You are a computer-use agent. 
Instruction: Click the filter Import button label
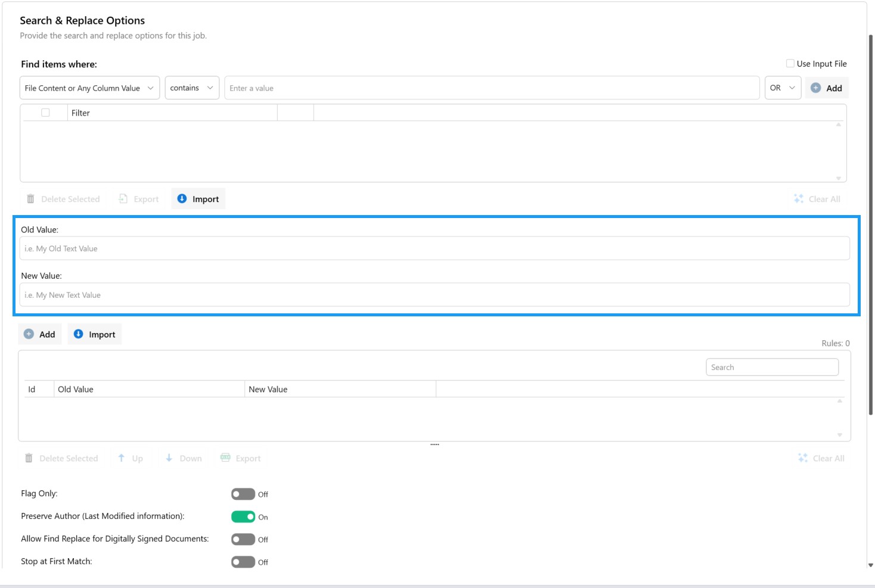(206, 199)
